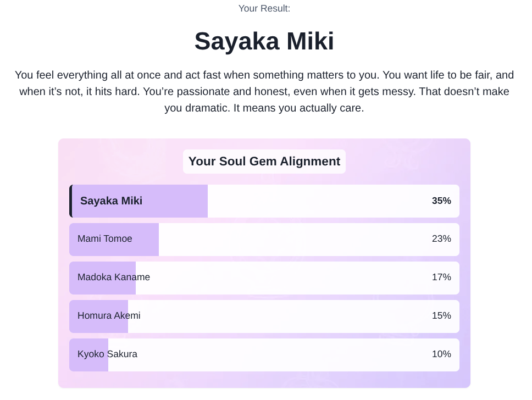
Task: Click the Mami Tomoe label in alignment list
Action: [105, 239]
